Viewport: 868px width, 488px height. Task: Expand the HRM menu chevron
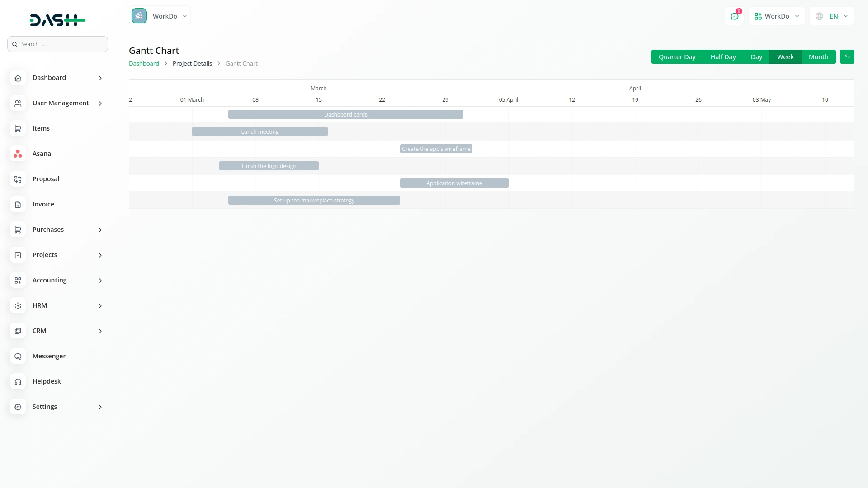pyautogui.click(x=100, y=306)
